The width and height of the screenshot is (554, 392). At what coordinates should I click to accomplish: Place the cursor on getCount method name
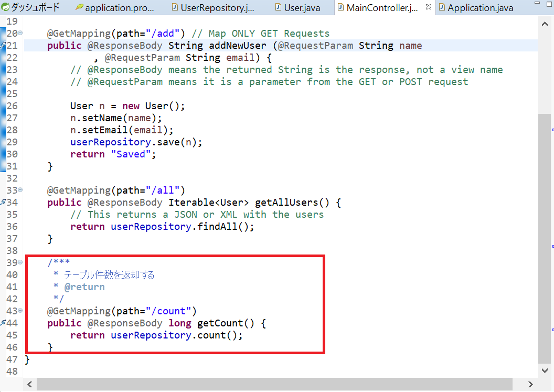coord(220,323)
